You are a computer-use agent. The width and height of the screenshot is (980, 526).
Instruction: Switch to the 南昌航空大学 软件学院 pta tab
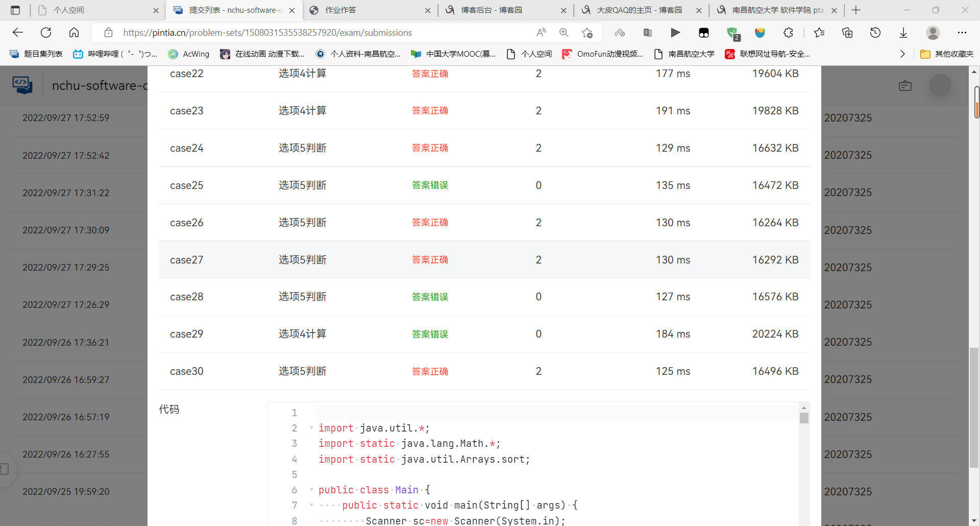tap(776, 10)
